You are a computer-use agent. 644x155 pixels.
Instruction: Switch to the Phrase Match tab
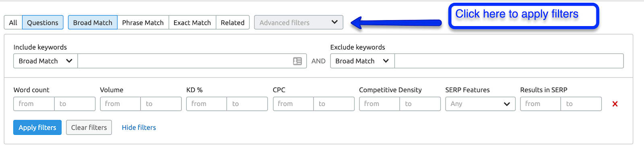(143, 22)
